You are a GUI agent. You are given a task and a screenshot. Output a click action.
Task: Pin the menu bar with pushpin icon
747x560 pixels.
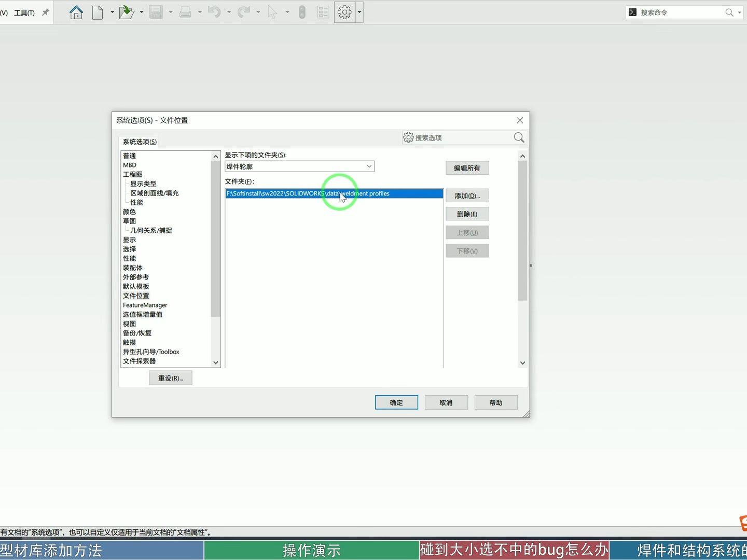[45, 12]
